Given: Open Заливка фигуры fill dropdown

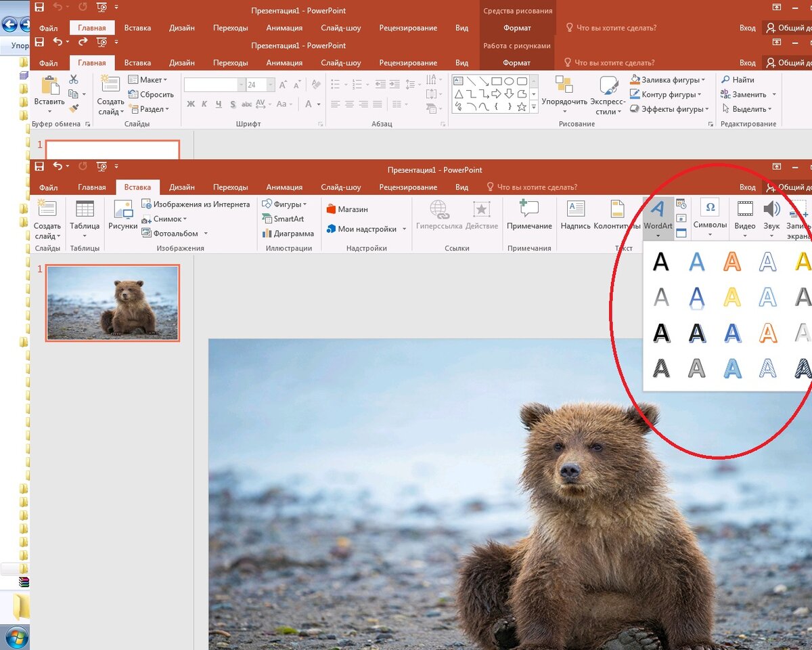Looking at the screenshot, I should [668, 80].
